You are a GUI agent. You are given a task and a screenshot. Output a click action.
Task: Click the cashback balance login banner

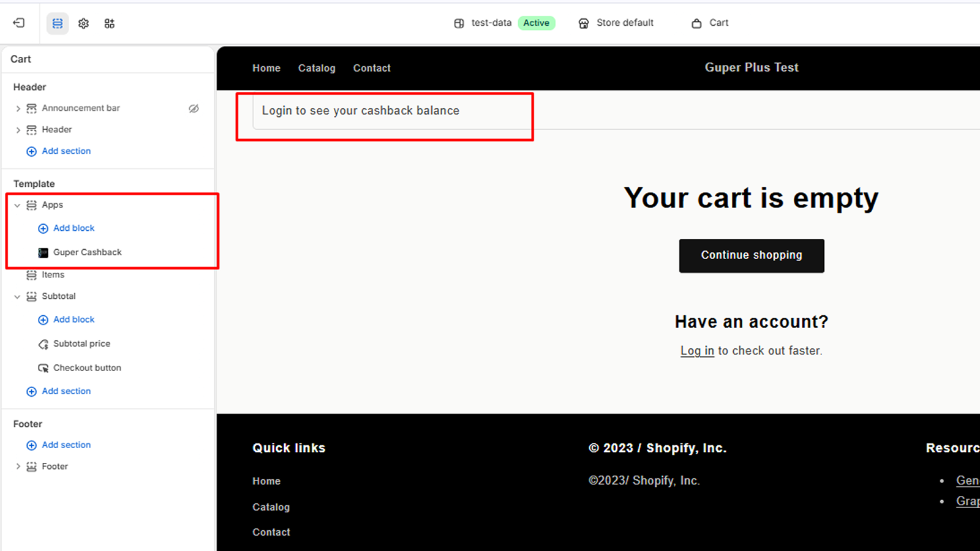(361, 111)
